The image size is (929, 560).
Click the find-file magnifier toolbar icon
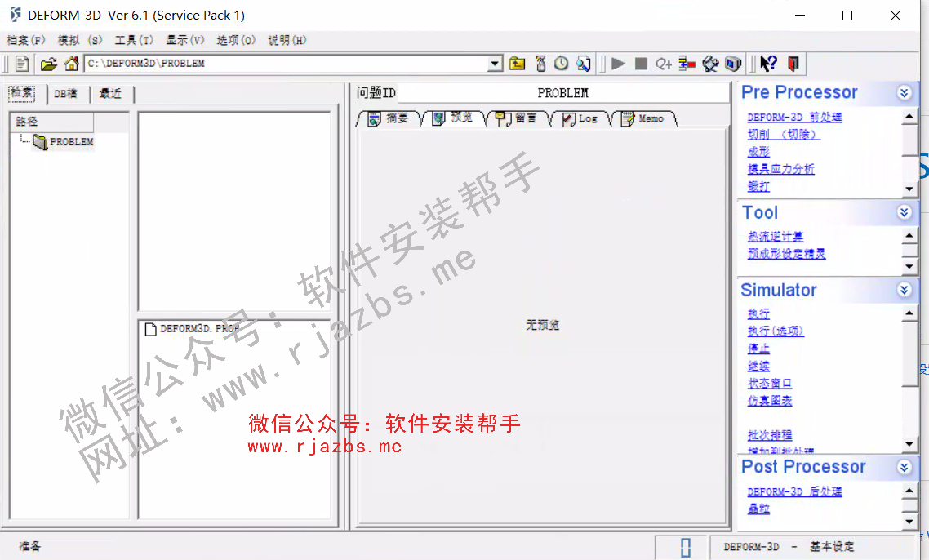[x=584, y=64]
